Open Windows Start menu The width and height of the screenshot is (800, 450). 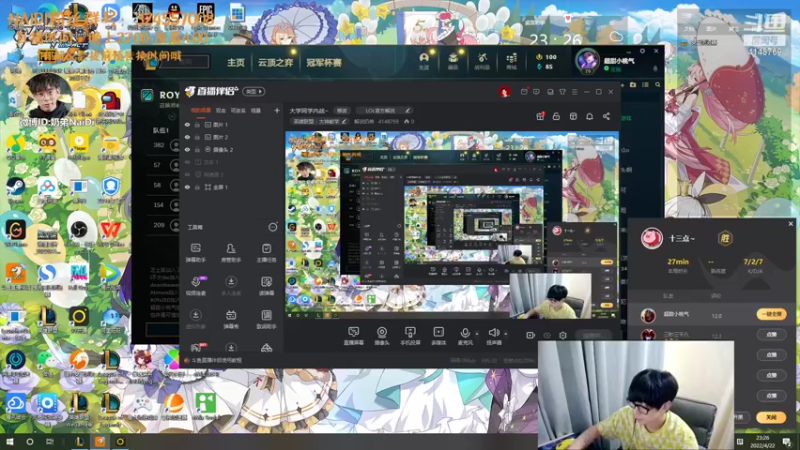click(x=9, y=442)
